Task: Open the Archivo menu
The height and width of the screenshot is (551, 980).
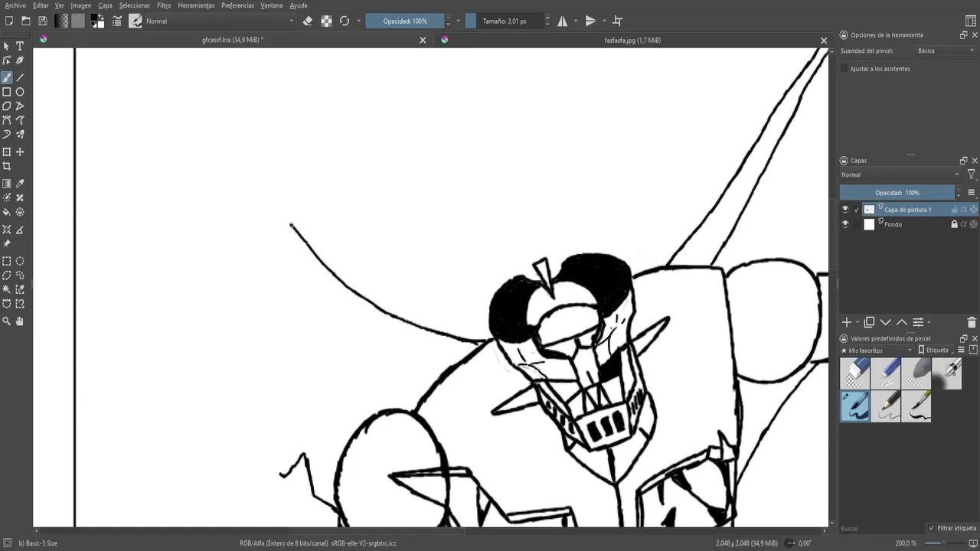Action: pos(15,5)
